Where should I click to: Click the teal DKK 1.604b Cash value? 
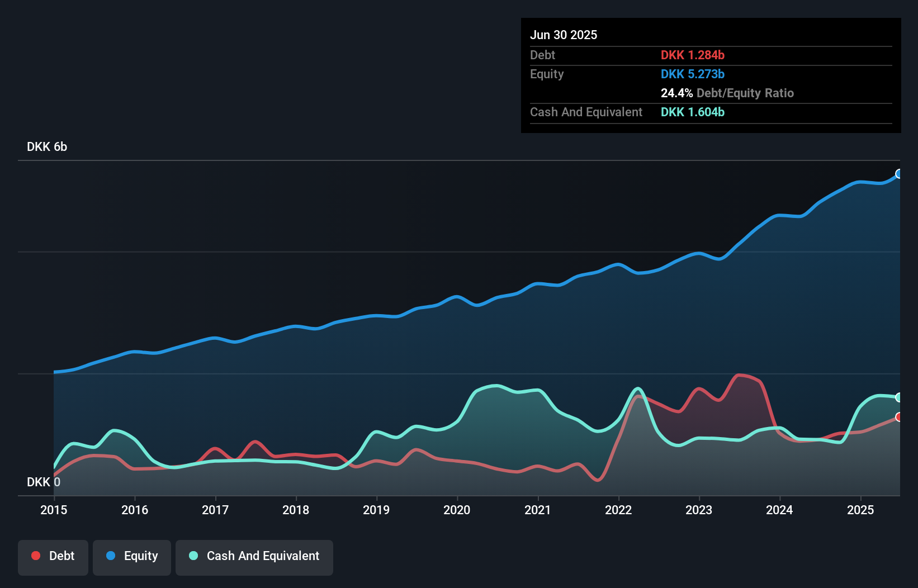pyautogui.click(x=693, y=112)
